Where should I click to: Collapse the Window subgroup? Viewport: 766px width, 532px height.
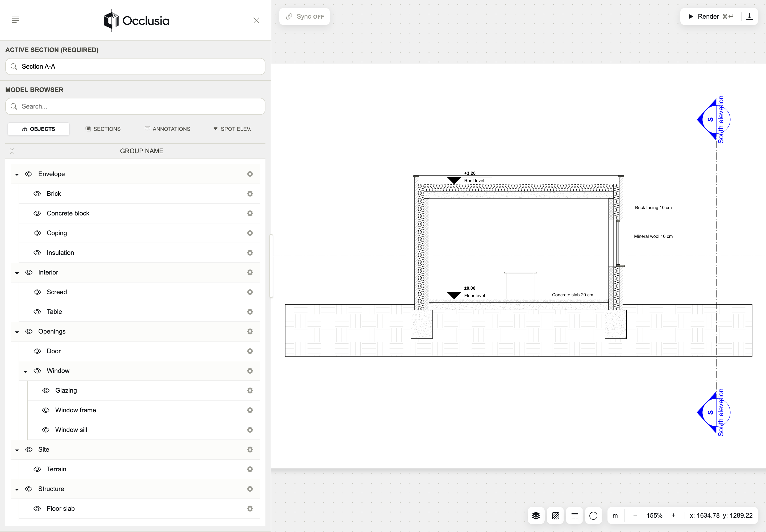pos(25,371)
